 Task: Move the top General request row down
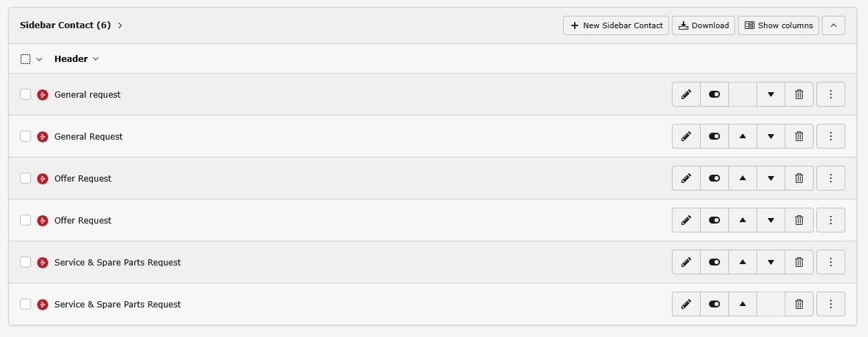coord(771,94)
